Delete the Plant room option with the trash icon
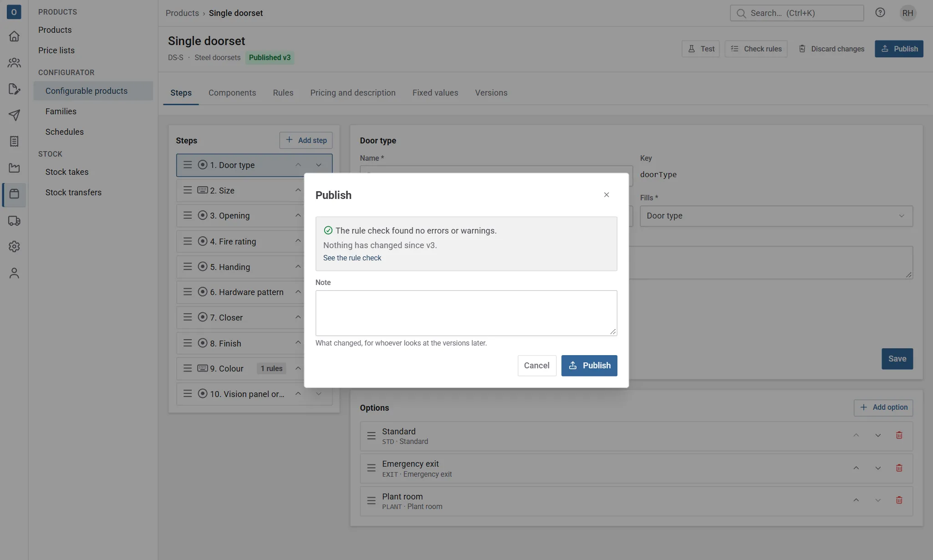The image size is (933, 560). click(x=899, y=500)
